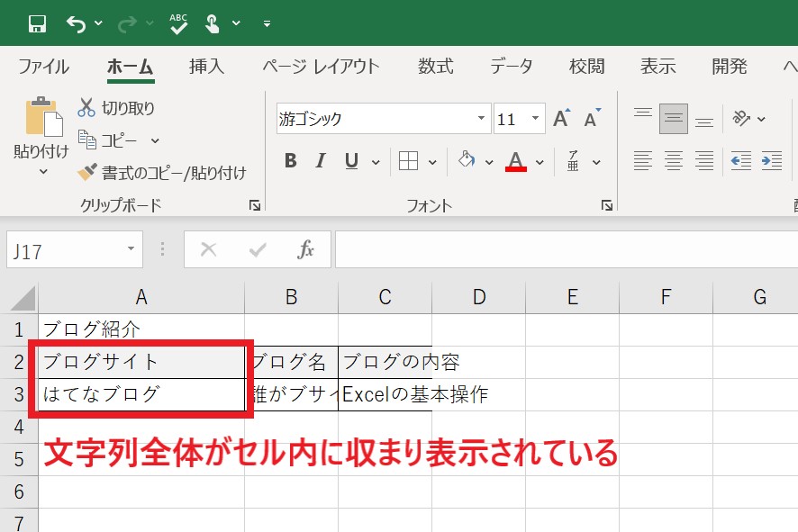The width and height of the screenshot is (798, 532).
Task: Click the formula bar Enter checkmark
Action: (x=258, y=249)
